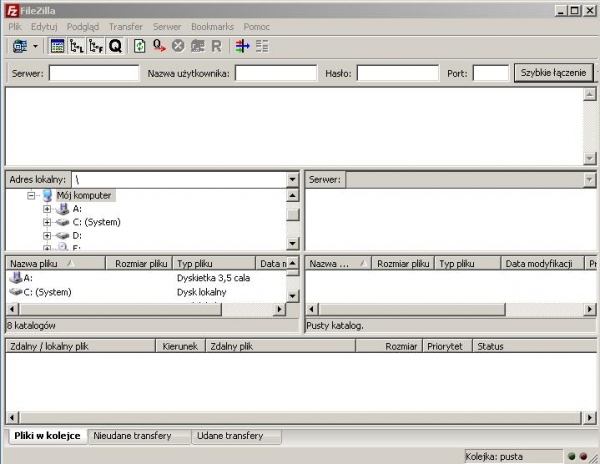600x464 pixels.
Task: Click the Szybkie łączenie button
Action: click(x=553, y=73)
